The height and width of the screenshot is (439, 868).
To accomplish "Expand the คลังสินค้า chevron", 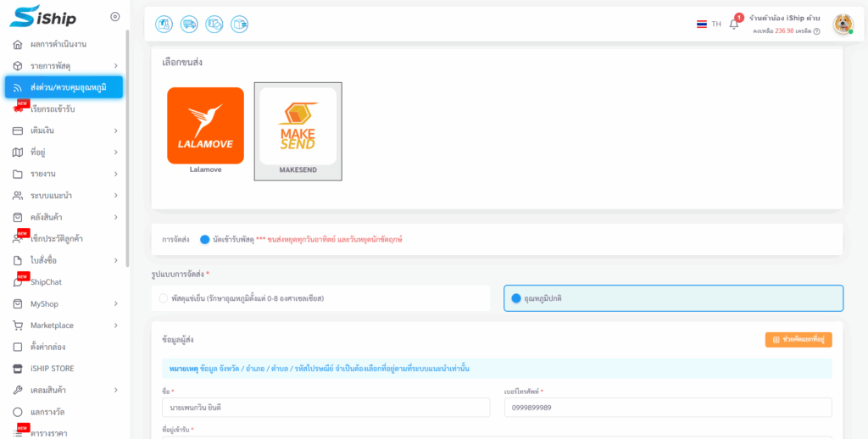I will click(115, 217).
